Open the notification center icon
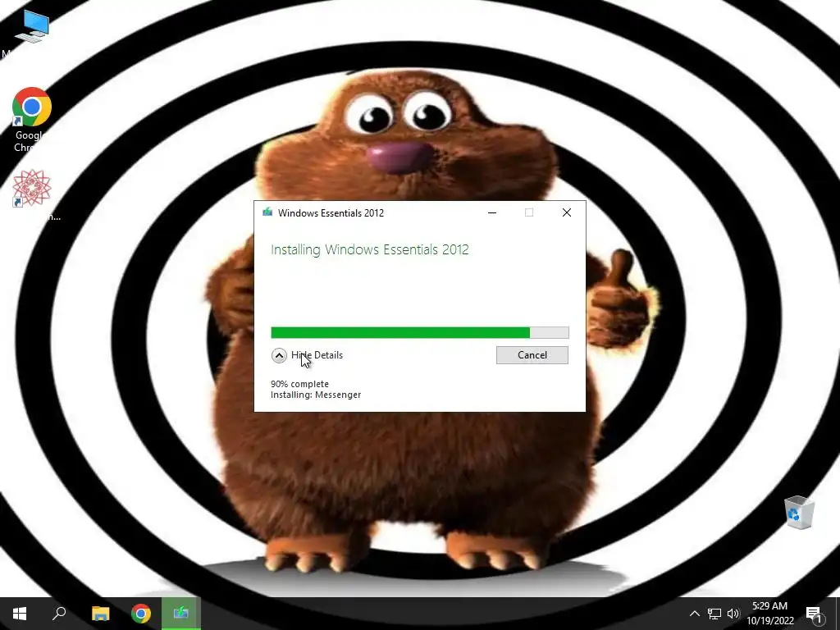 tap(814, 614)
